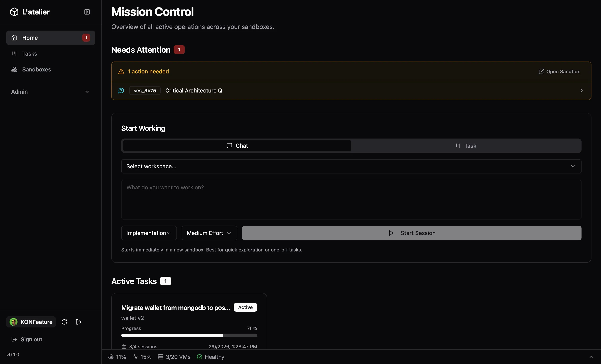This screenshot has height=364, width=601.
Task: Click the logout arrow icon beside refresh
Action: pyautogui.click(x=79, y=322)
